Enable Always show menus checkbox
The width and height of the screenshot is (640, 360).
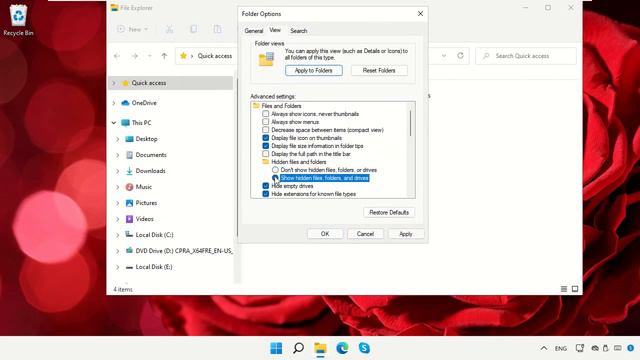pyautogui.click(x=266, y=122)
